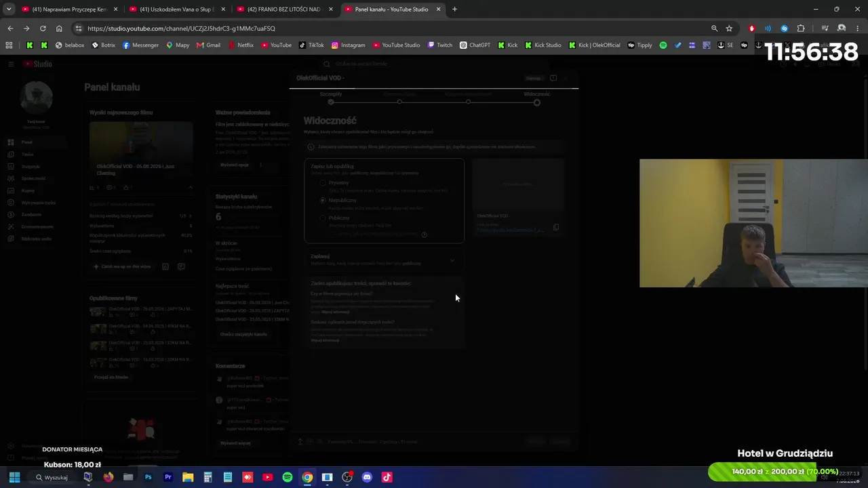Select the Prywatny visibility option
The width and height of the screenshot is (868, 488).
tap(323, 183)
